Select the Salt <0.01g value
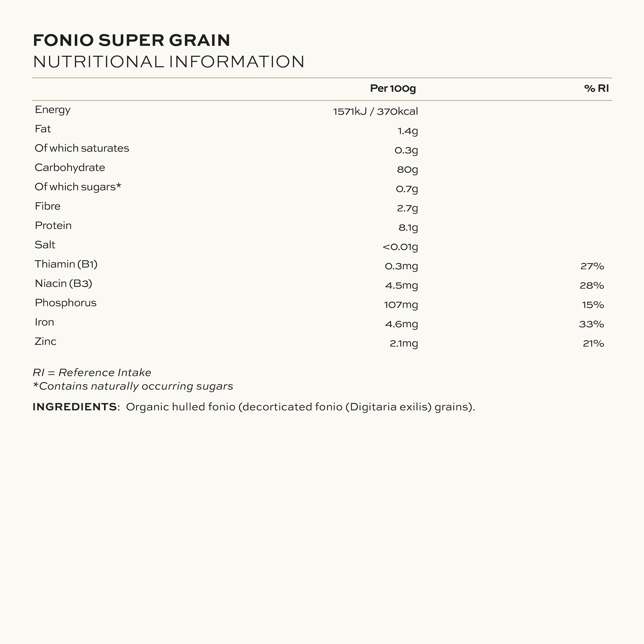This screenshot has width=644, height=644. [x=400, y=247]
